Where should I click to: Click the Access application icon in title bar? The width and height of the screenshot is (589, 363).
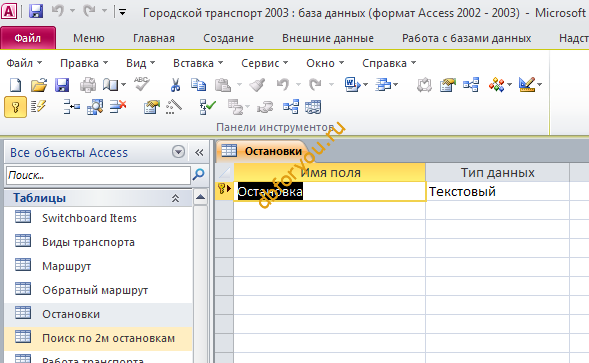tap(9, 11)
